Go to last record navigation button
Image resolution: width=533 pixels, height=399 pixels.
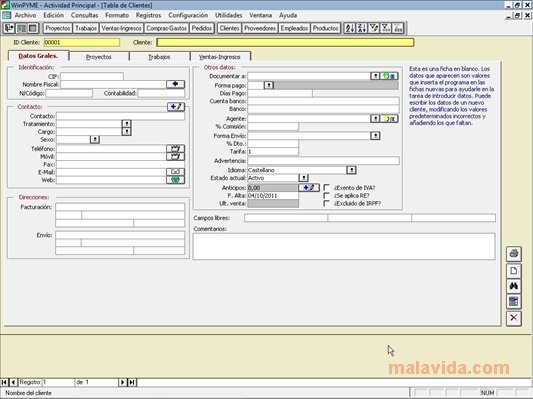(132, 382)
